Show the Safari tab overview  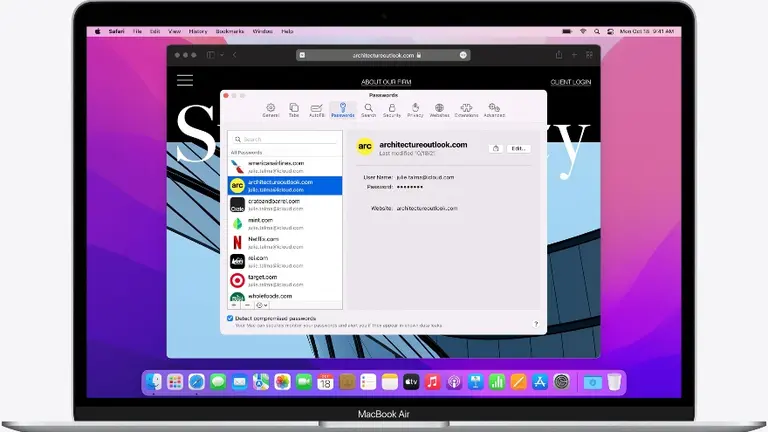589,55
